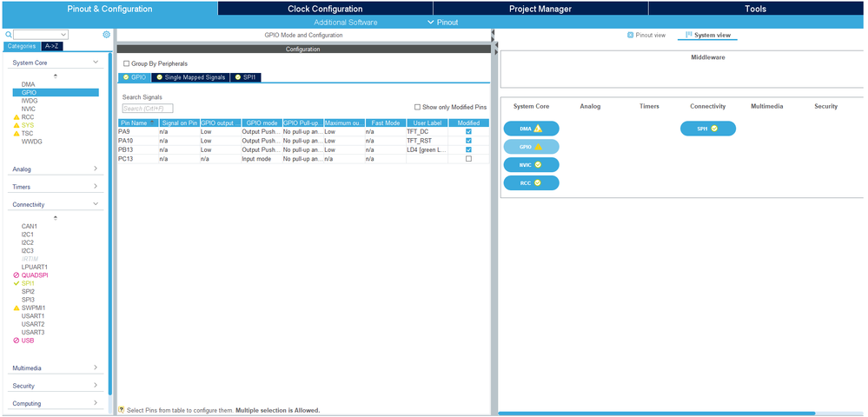Viewport: 868px width, 417px height.
Task: Click the QUADSPI disabled icon in sidebar
Action: coord(16,275)
